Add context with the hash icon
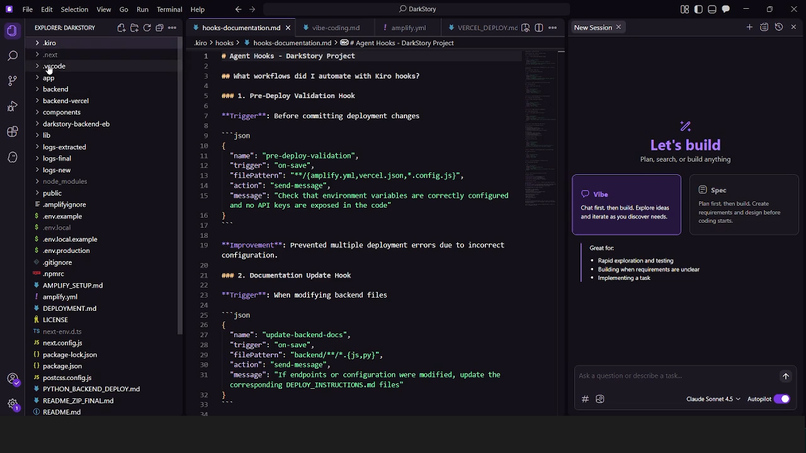Viewport: 806px width, 453px height. (585, 399)
